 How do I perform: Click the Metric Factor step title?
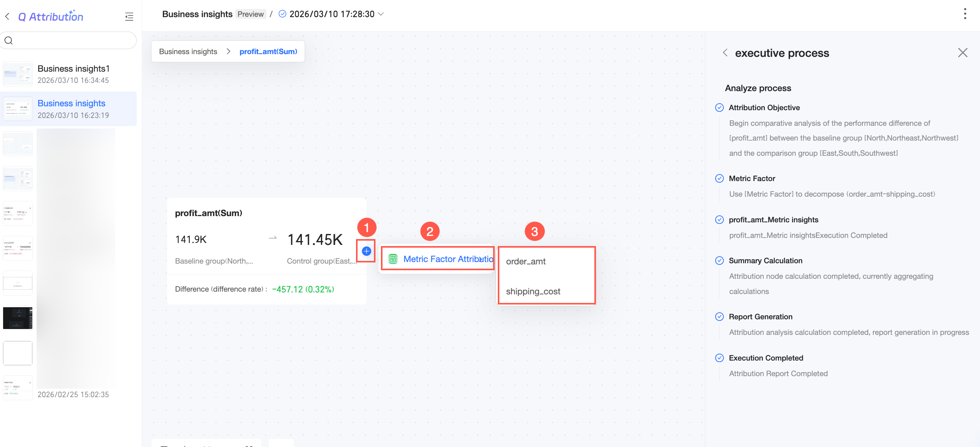point(752,178)
